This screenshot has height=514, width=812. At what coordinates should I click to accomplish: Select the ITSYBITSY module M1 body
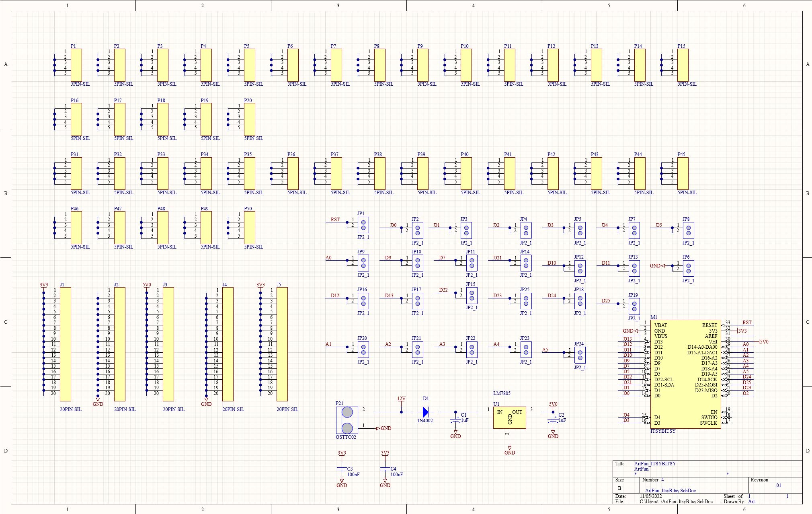click(685, 374)
